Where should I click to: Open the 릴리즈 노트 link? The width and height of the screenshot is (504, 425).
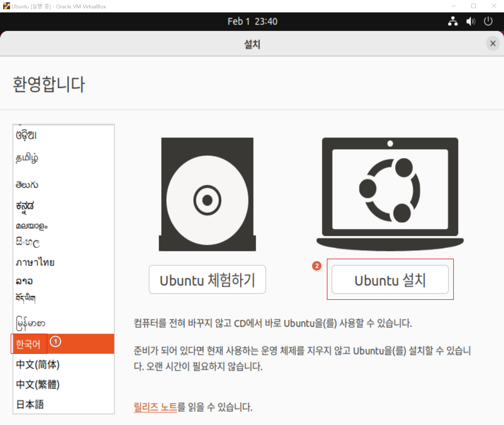click(155, 407)
